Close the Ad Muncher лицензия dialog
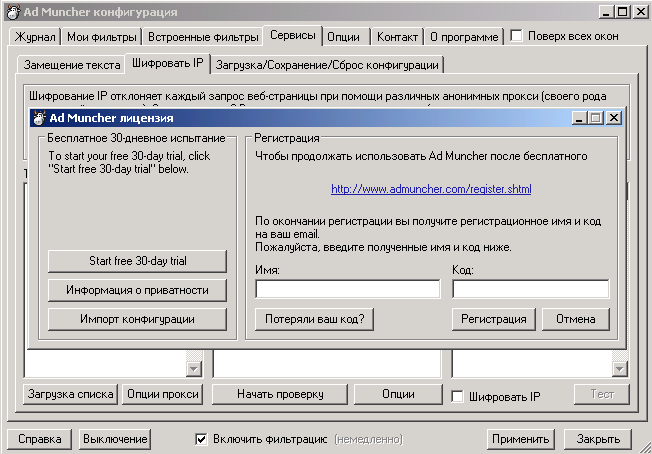The width and height of the screenshot is (652, 454). [x=614, y=118]
